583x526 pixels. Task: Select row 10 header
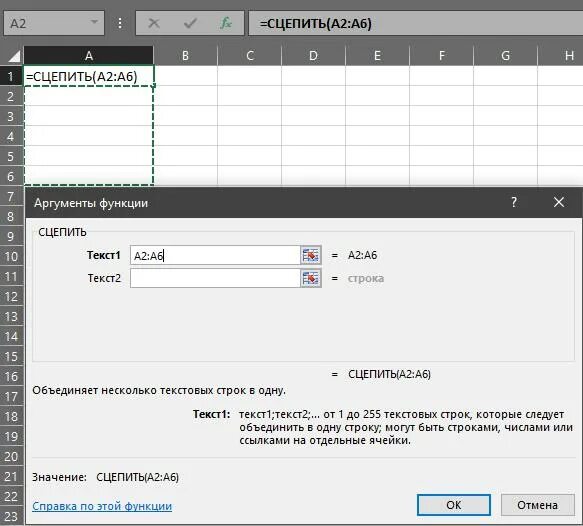point(11,256)
